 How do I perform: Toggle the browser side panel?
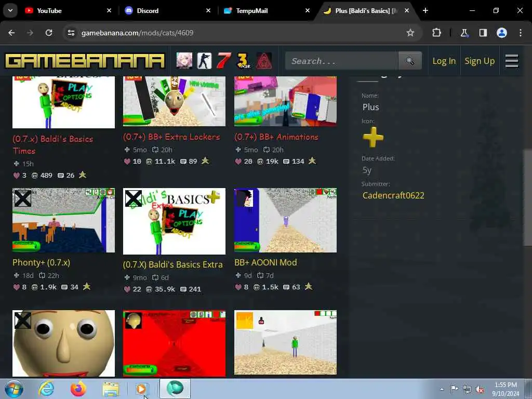tap(483, 33)
